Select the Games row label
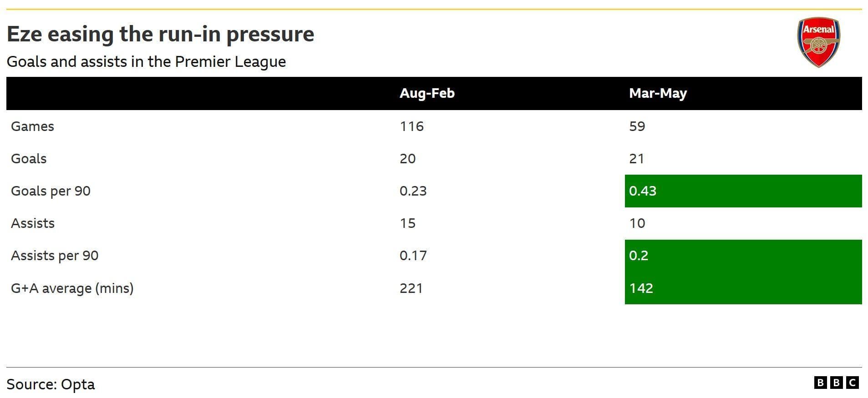The height and width of the screenshot is (398, 868). tap(32, 126)
